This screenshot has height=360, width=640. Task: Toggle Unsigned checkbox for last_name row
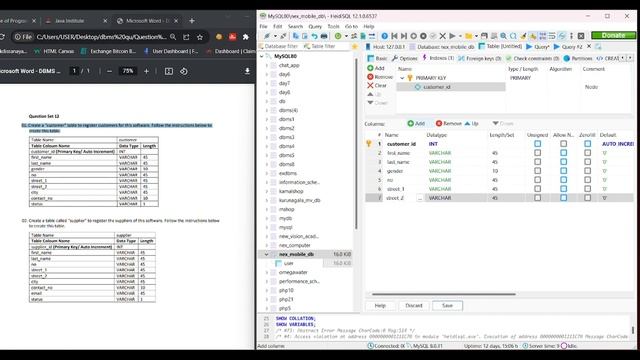pos(538,162)
